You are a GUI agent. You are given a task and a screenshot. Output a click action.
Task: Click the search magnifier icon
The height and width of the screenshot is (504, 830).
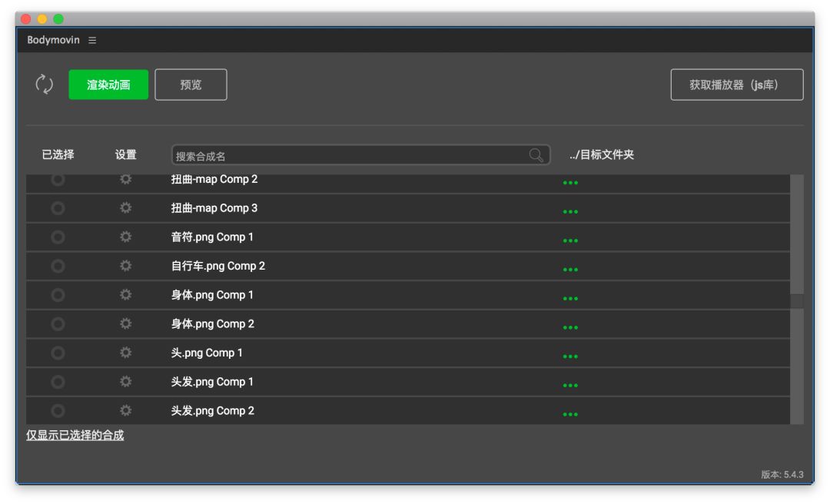click(536, 155)
